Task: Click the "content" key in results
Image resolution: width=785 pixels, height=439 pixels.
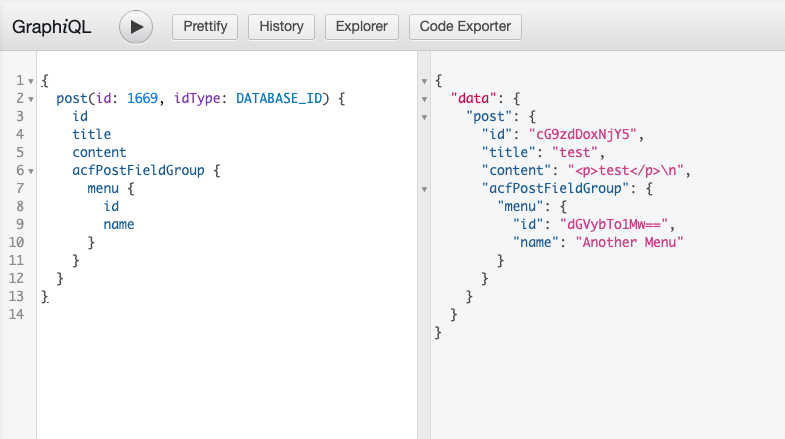Action: pos(516,170)
